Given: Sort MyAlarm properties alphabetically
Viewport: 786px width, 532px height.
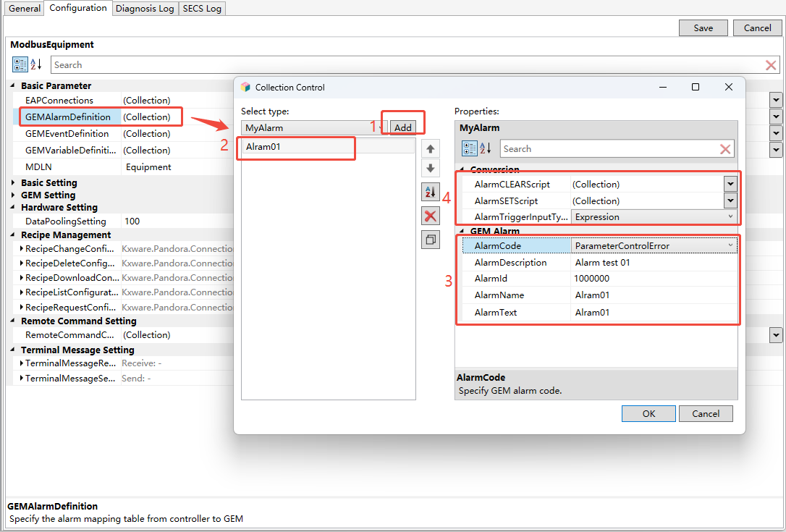Looking at the screenshot, I should click(486, 148).
